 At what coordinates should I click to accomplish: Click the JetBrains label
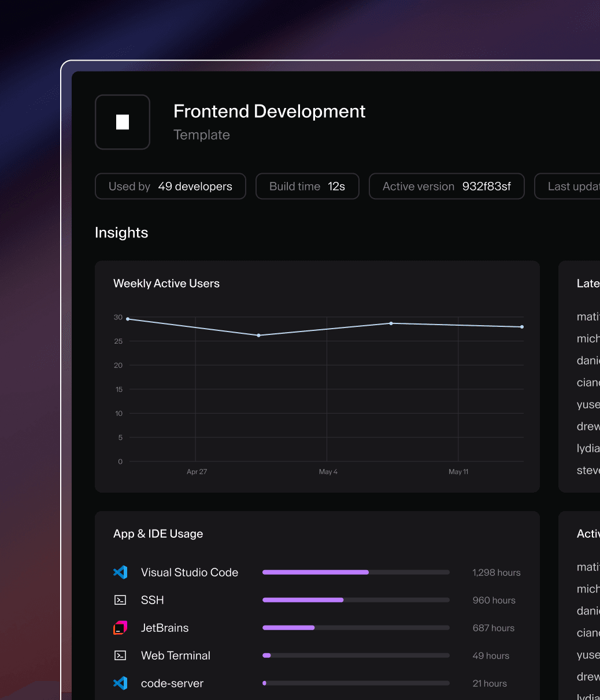[165, 628]
